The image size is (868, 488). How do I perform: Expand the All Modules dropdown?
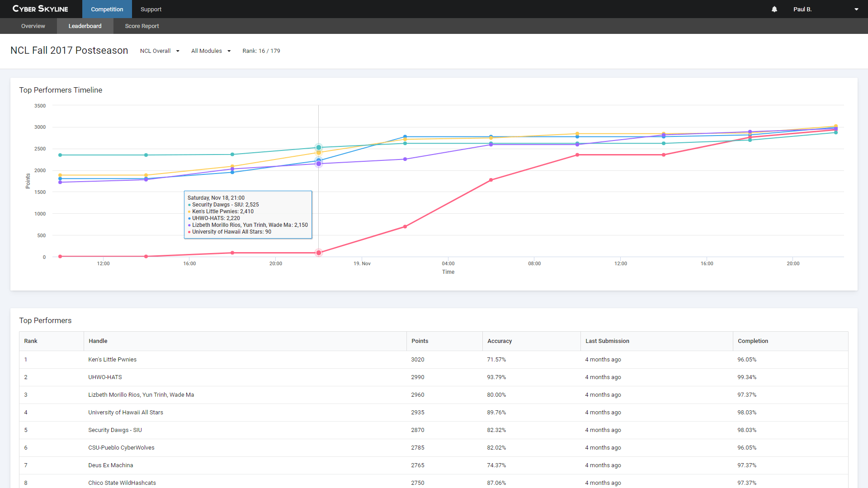[x=210, y=51]
